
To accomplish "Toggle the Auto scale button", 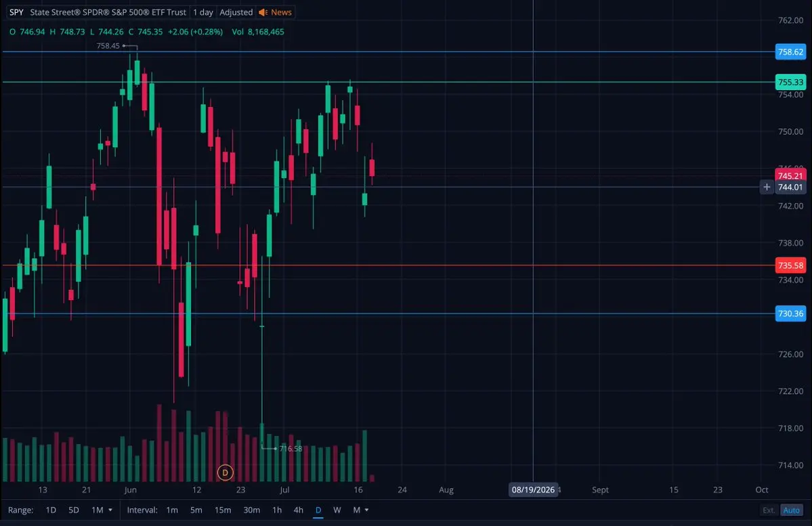I will [791, 510].
